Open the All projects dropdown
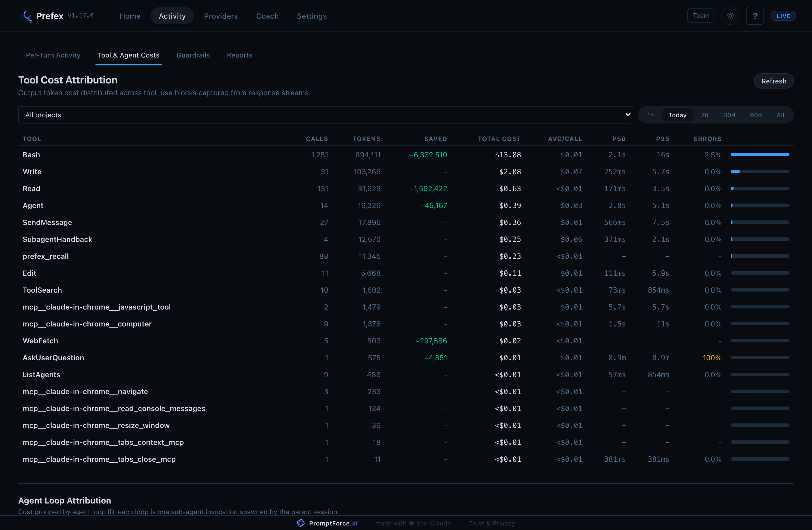Screen dimensions: 812x530 [x=325, y=115]
